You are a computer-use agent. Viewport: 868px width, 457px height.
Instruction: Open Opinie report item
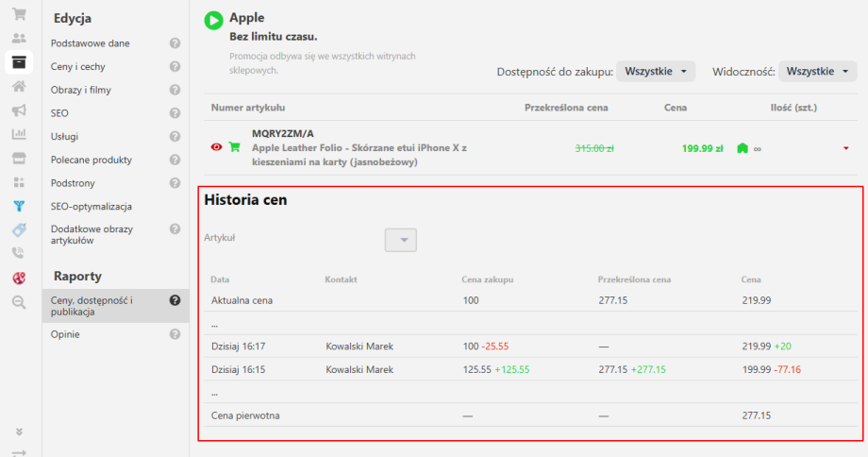click(65, 334)
